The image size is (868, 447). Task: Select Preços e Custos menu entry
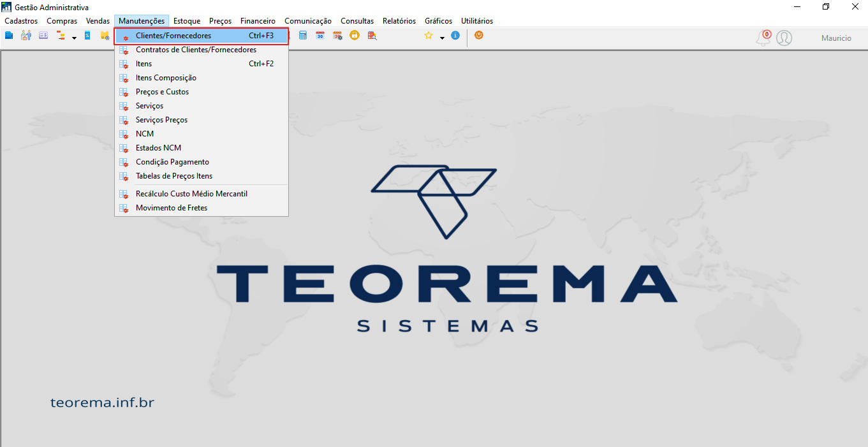tap(202, 92)
